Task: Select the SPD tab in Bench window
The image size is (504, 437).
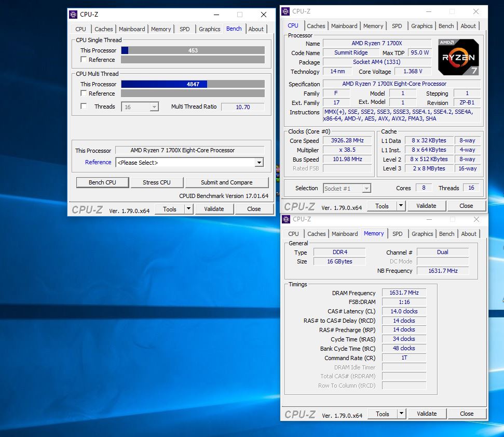Action: tap(184, 29)
